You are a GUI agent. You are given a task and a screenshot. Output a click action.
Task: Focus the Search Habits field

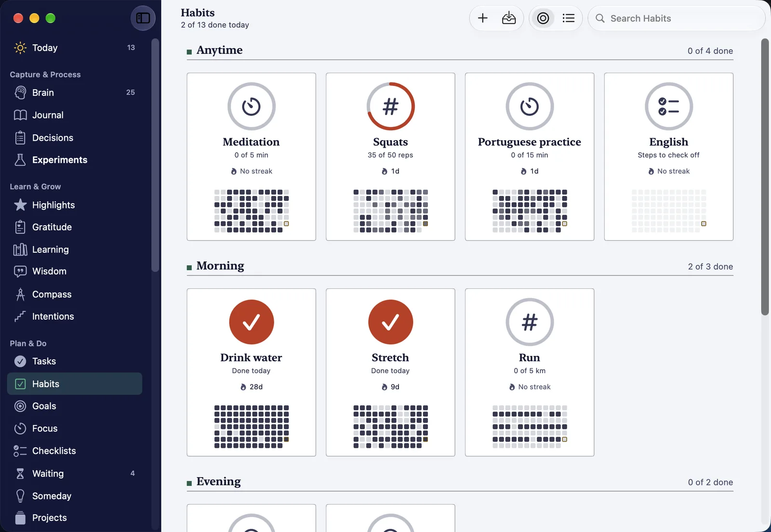[677, 18]
